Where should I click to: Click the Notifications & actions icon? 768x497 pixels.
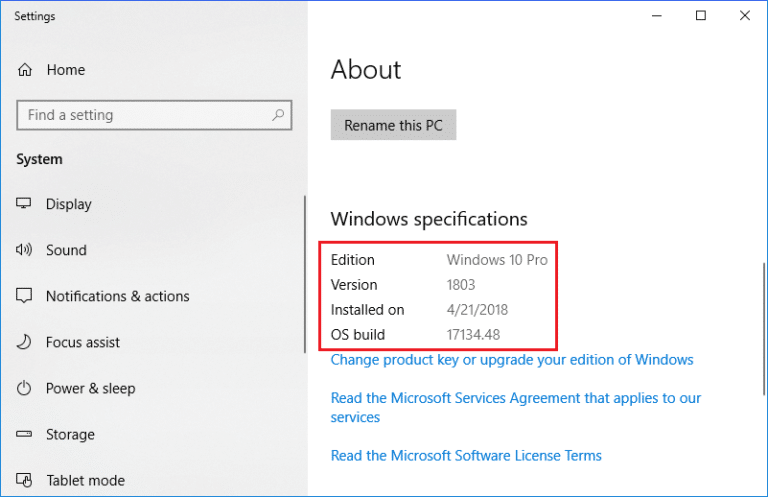click(25, 296)
